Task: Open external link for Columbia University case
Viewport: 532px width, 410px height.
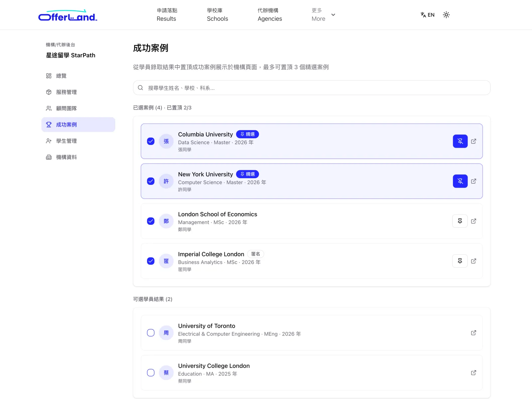Action: click(474, 141)
